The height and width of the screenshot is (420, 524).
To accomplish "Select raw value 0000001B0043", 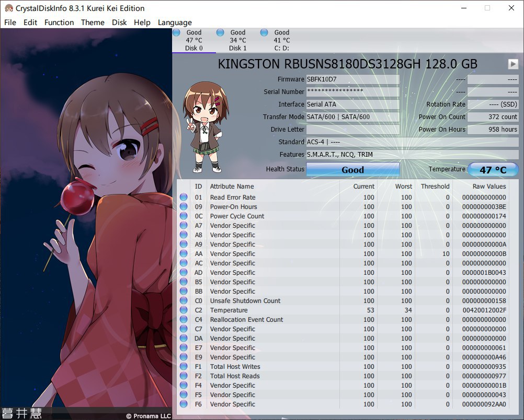I will tap(484, 273).
